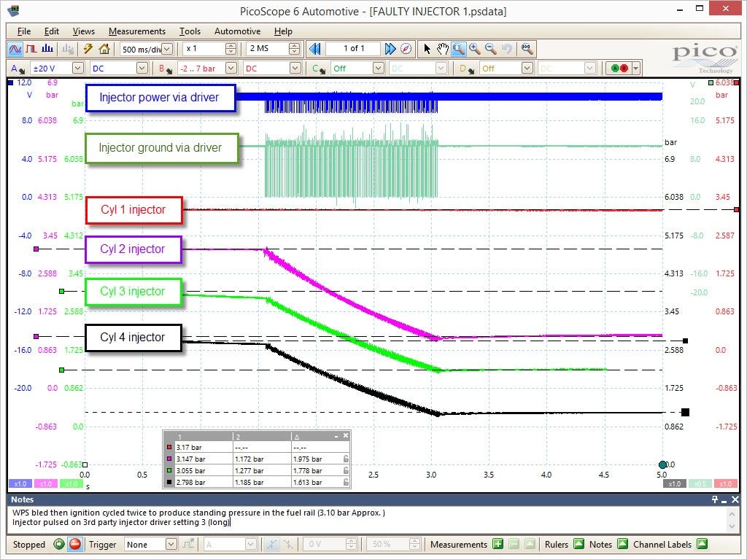This screenshot has width=747, height=560.
Task: Add a measurement with green plus button
Action: (498, 544)
